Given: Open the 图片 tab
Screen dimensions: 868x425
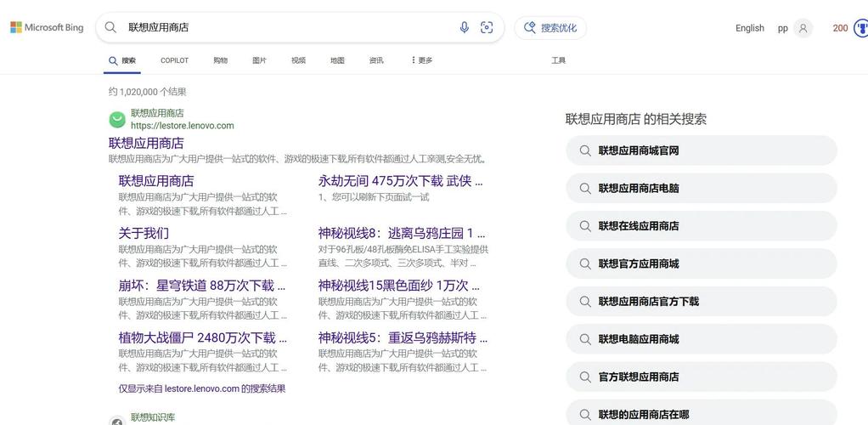Looking at the screenshot, I should [259, 60].
